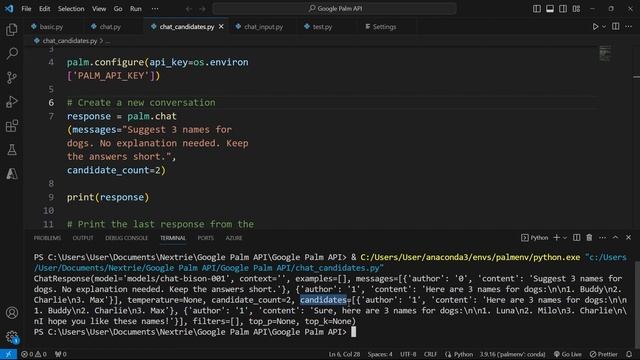Open the Search view in activity bar
This screenshot has height=360, width=640.
click(x=12, y=53)
